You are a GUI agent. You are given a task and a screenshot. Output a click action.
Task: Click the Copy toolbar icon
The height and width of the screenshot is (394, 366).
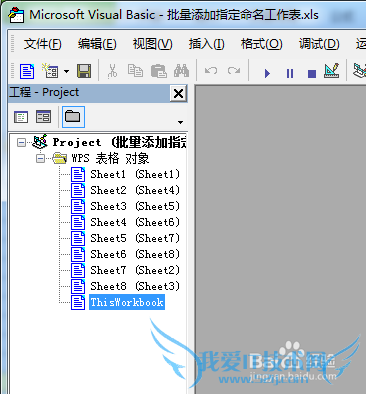coord(135,71)
